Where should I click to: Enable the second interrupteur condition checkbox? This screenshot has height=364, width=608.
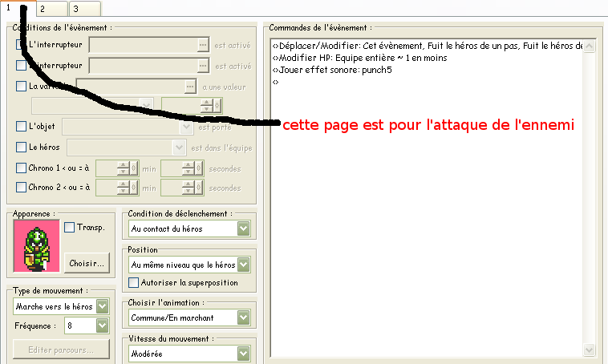pyautogui.click(x=21, y=65)
